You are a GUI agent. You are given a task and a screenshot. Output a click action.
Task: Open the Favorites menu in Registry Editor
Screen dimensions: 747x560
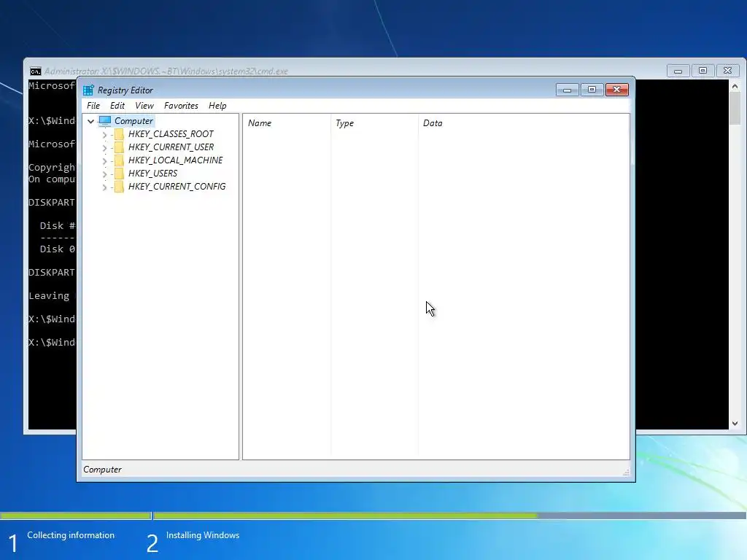tap(181, 106)
